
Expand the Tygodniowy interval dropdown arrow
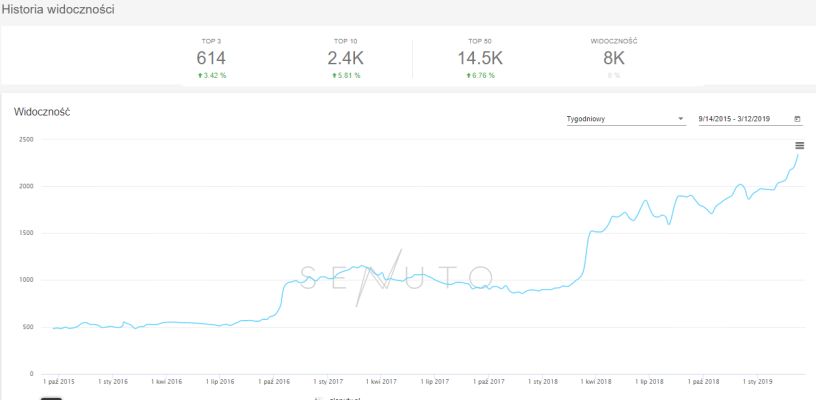(x=680, y=119)
